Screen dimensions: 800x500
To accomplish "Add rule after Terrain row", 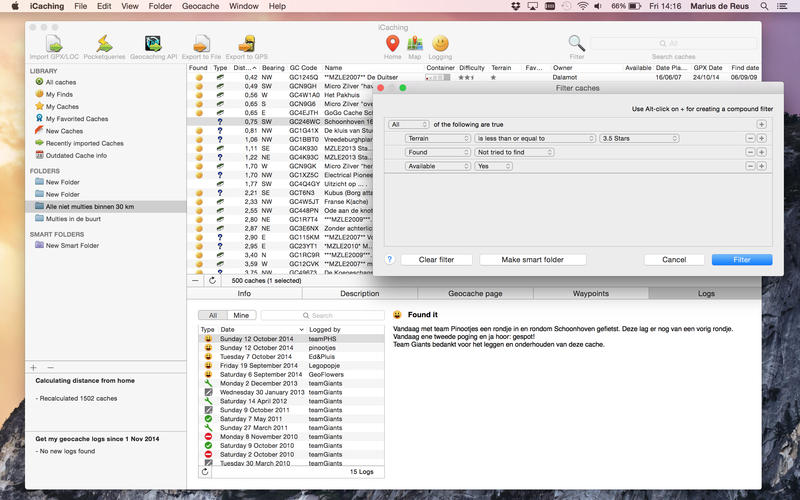I will coord(762,138).
